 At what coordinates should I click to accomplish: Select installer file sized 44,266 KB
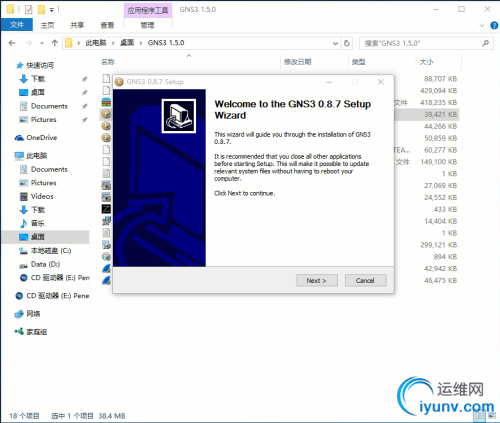[x=280, y=126]
